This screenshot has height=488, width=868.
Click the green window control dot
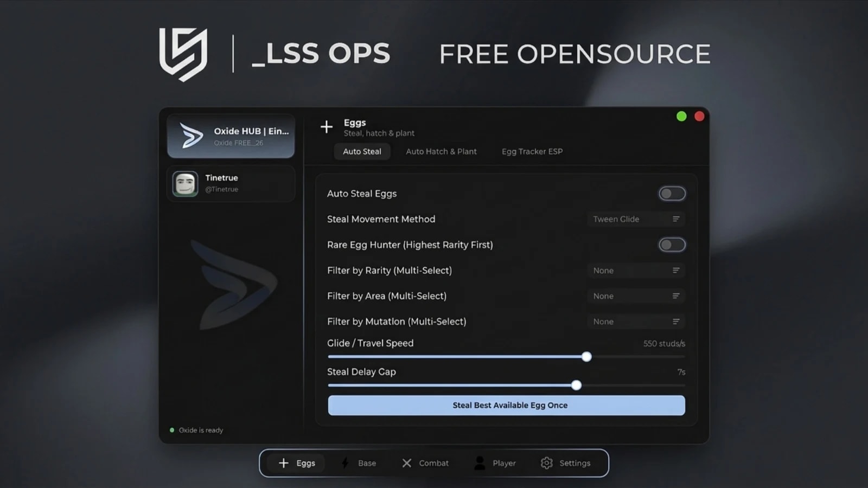pyautogui.click(x=681, y=116)
